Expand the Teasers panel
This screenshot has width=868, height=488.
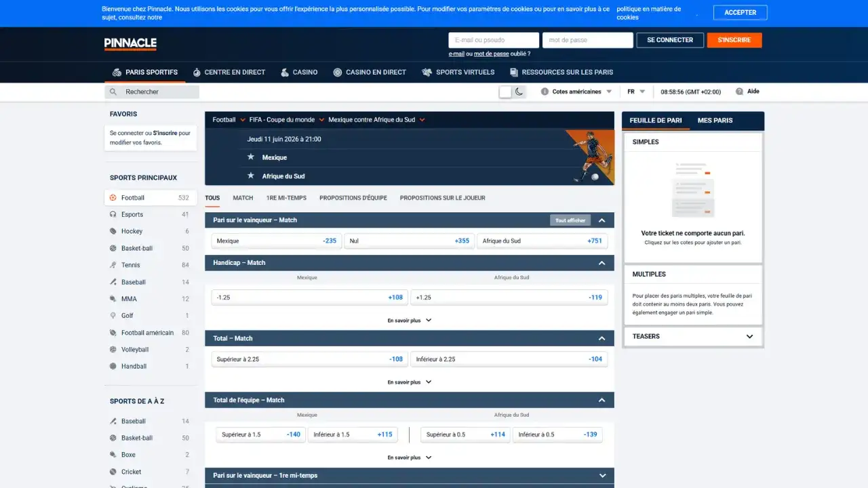coord(749,336)
